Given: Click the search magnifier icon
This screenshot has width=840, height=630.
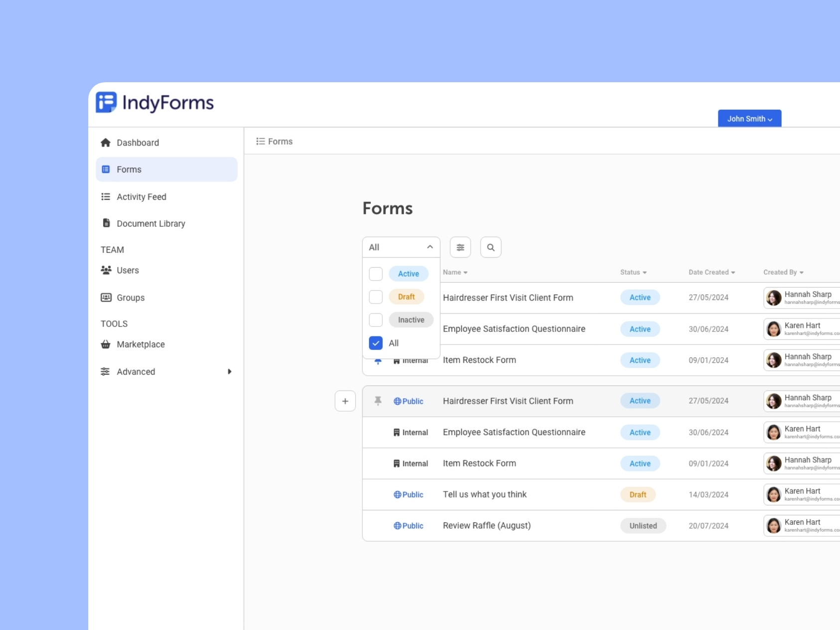Looking at the screenshot, I should pyautogui.click(x=491, y=247).
